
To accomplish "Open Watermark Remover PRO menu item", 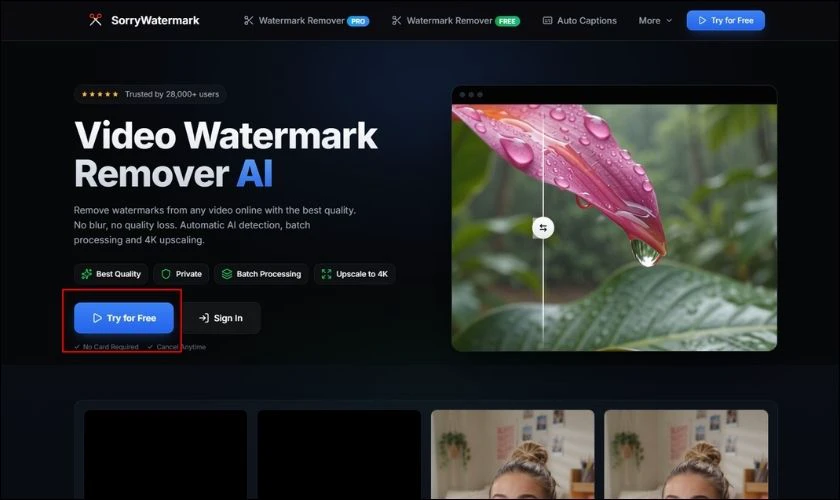I will [306, 21].
